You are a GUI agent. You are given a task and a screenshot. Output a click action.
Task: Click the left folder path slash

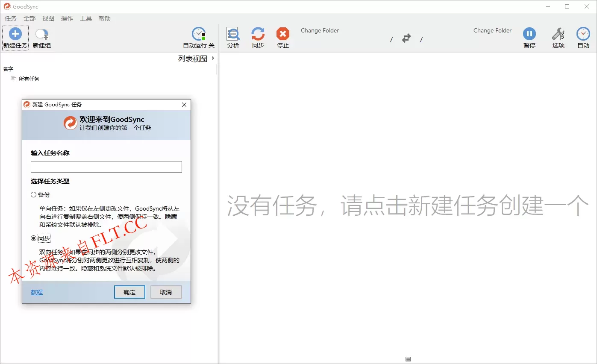tap(391, 40)
